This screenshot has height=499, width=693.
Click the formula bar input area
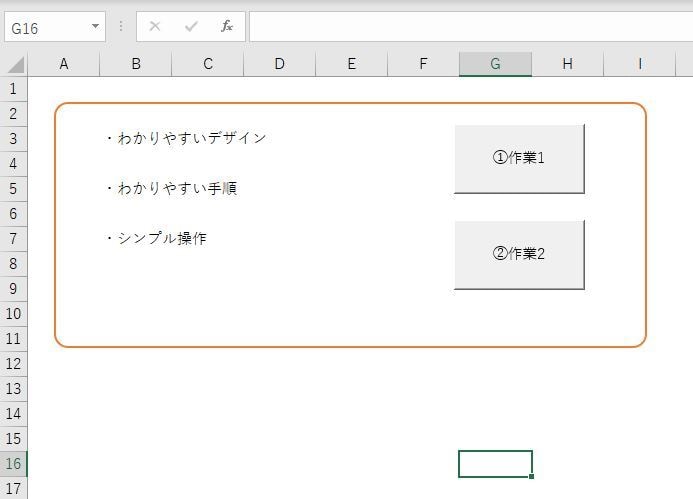click(x=471, y=27)
